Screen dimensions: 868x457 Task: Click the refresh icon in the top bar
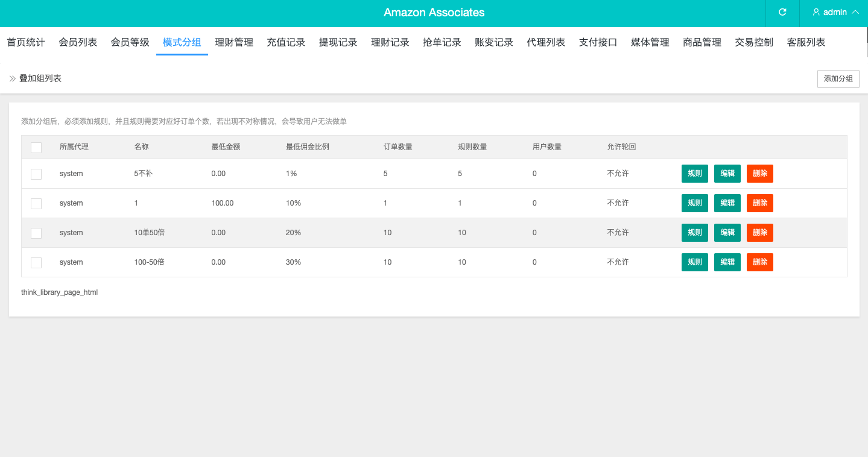(782, 13)
